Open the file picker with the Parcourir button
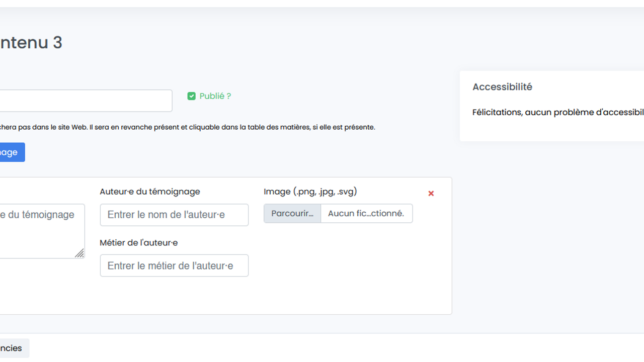The image size is (644, 362). pos(292,213)
